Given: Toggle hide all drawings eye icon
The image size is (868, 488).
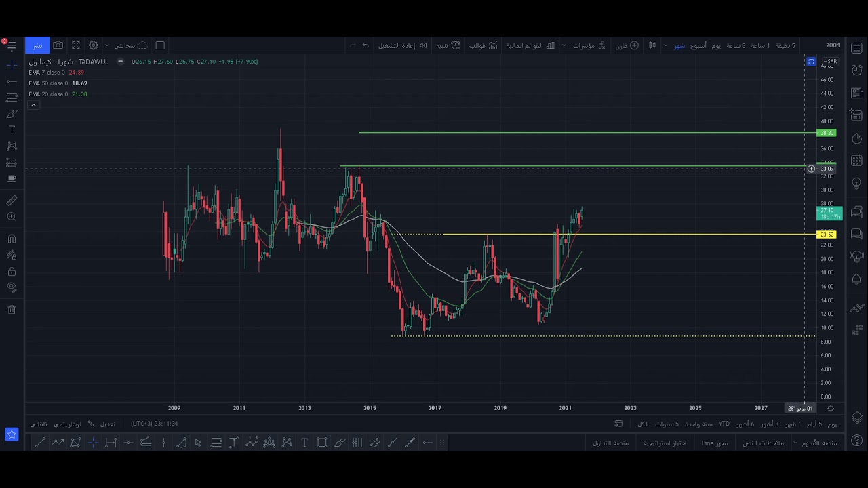Looking at the screenshot, I should tap(12, 287).
